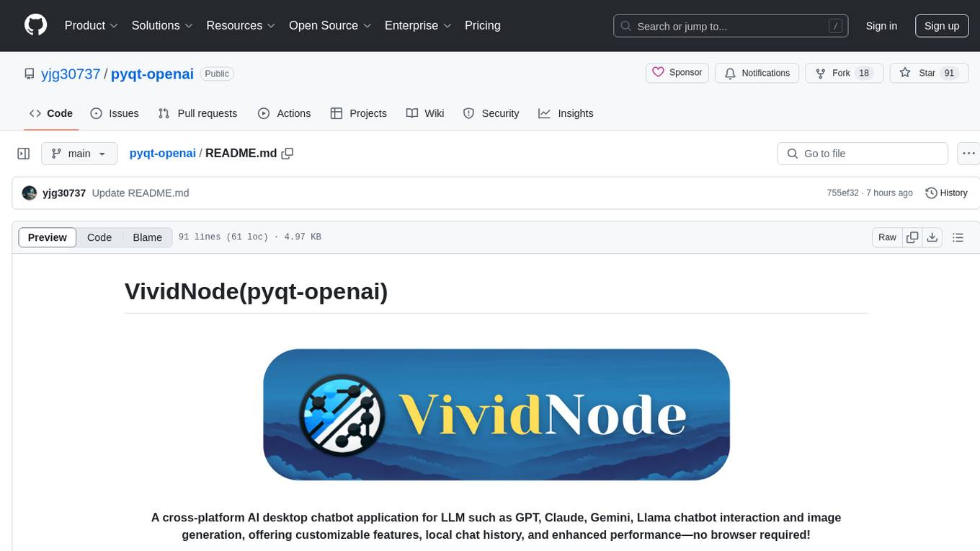Image resolution: width=980 pixels, height=551 pixels.
Task: Open commit 755ef32
Action: coord(843,193)
